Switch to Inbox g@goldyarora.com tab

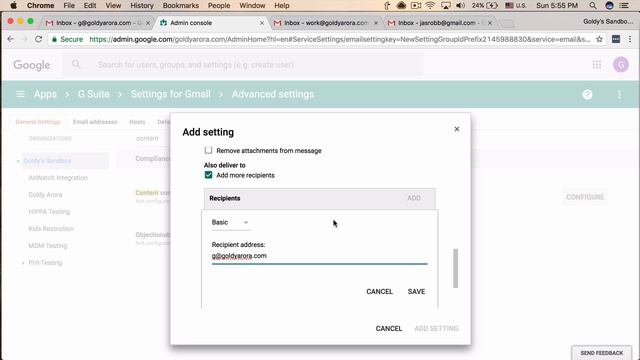(97, 23)
